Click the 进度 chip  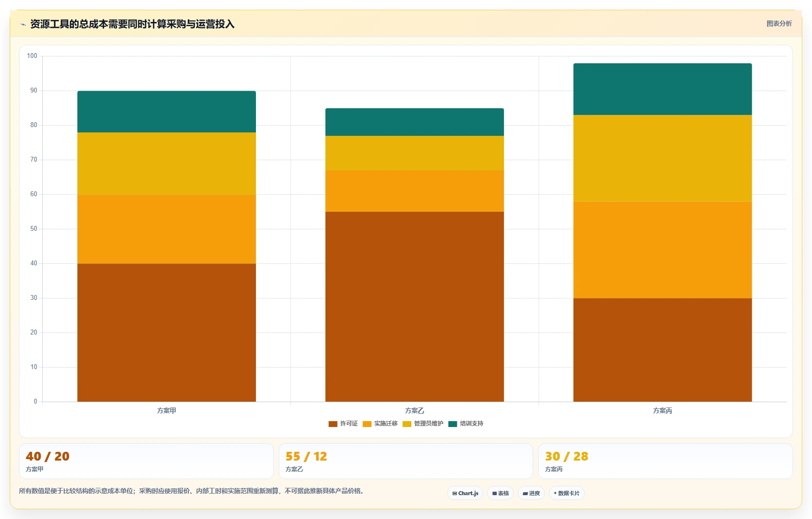tap(531, 493)
